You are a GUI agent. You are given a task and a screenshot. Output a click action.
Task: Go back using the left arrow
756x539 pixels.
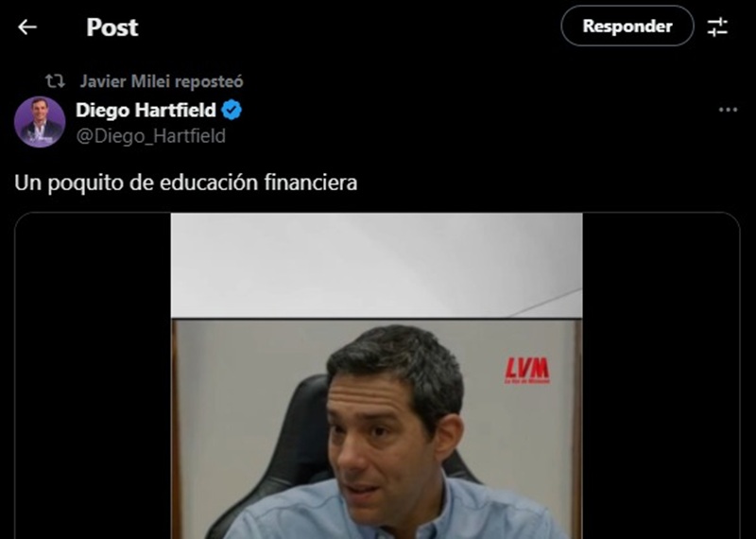[27, 27]
